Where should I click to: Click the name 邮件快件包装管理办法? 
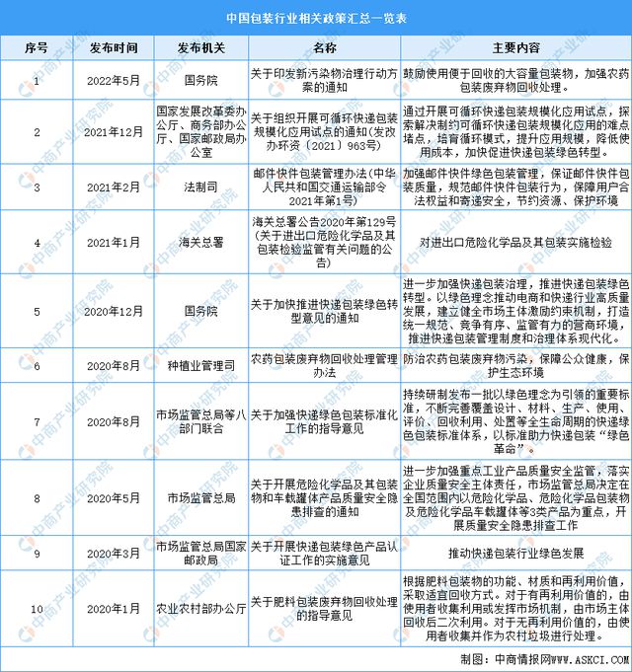pyautogui.click(x=325, y=187)
